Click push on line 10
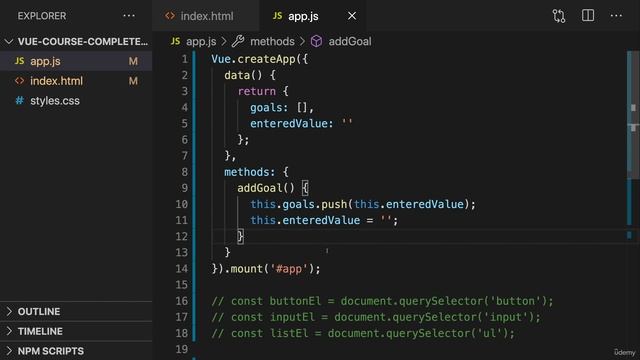This screenshot has width=640, height=360. pos(334,204)
